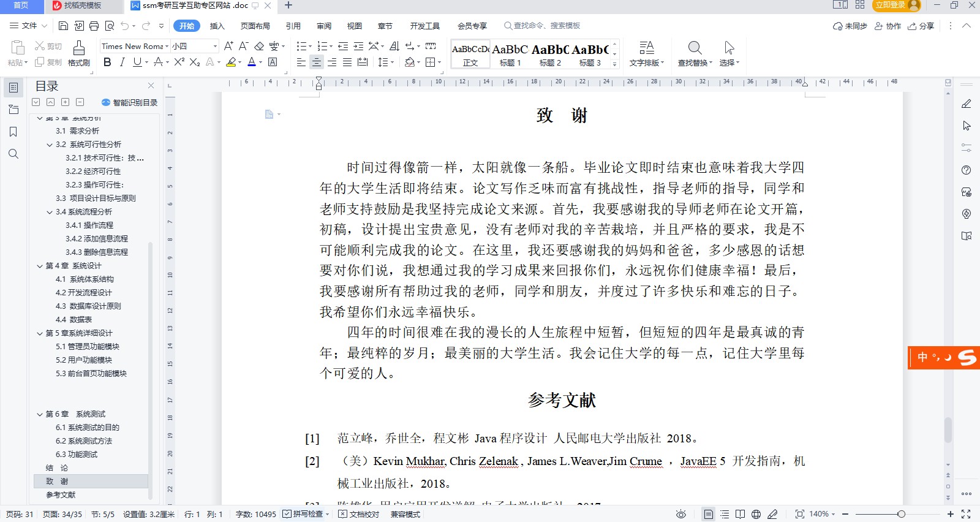Click 智能识别目录 in the outline panel
This screenshot has width=980, height=522.
coord(130,102)
